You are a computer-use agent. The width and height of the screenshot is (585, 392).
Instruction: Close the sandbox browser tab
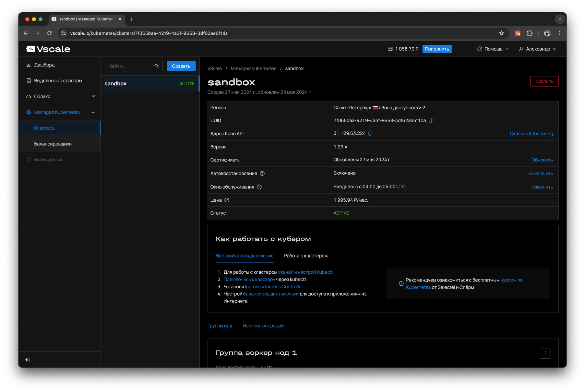point(120,19)
